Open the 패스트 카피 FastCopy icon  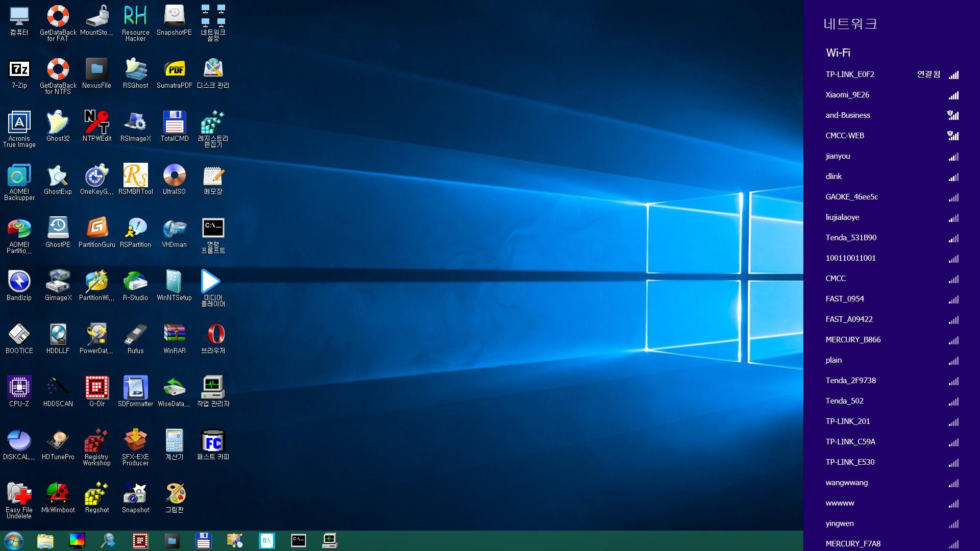(x=213, y=445)
